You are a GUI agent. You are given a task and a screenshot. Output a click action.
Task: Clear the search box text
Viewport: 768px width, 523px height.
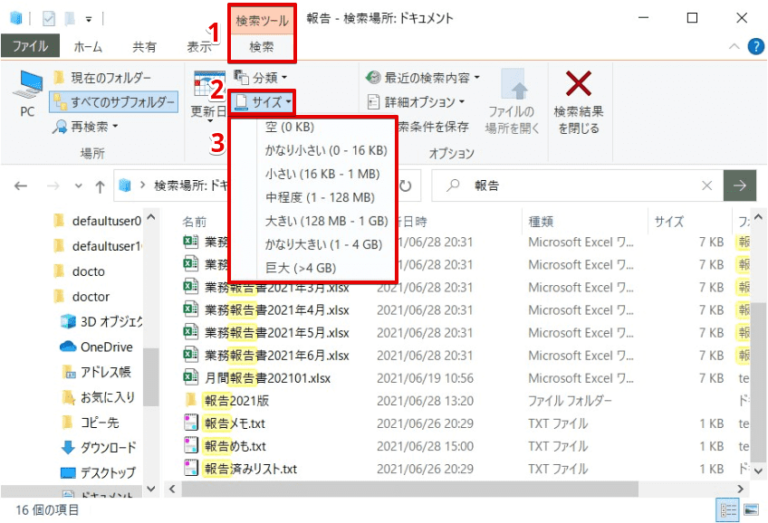click(x=707, y=186)
